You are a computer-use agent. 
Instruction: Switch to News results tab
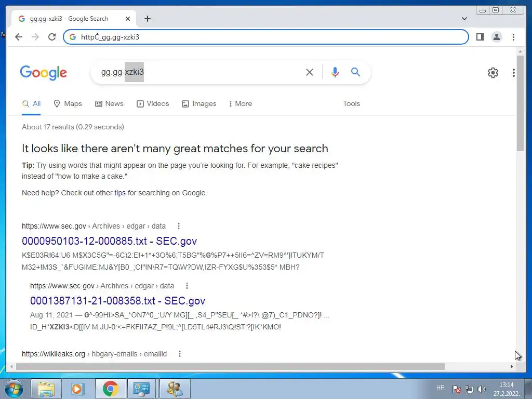point(109,104)
